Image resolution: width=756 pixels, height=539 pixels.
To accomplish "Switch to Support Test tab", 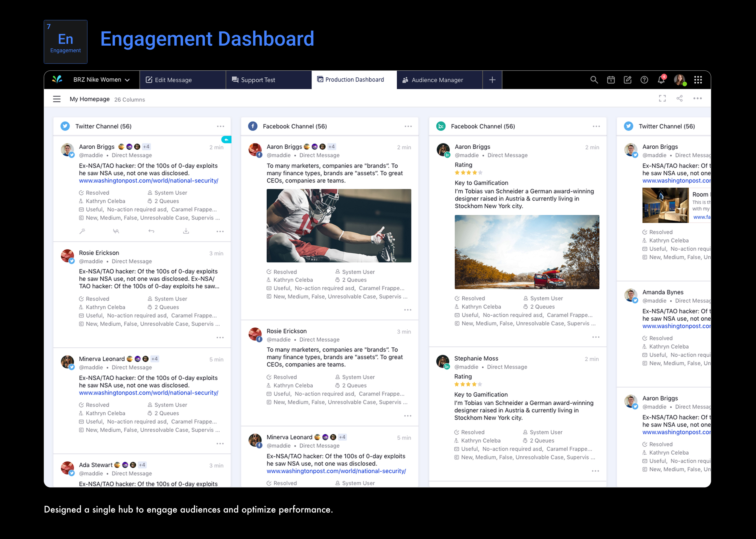I will 258,80.
